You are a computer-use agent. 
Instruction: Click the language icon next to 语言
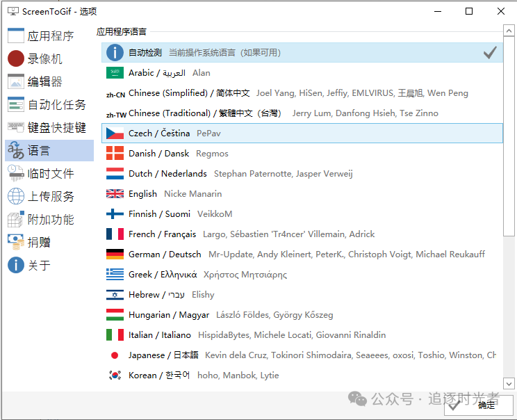(16, 150)
